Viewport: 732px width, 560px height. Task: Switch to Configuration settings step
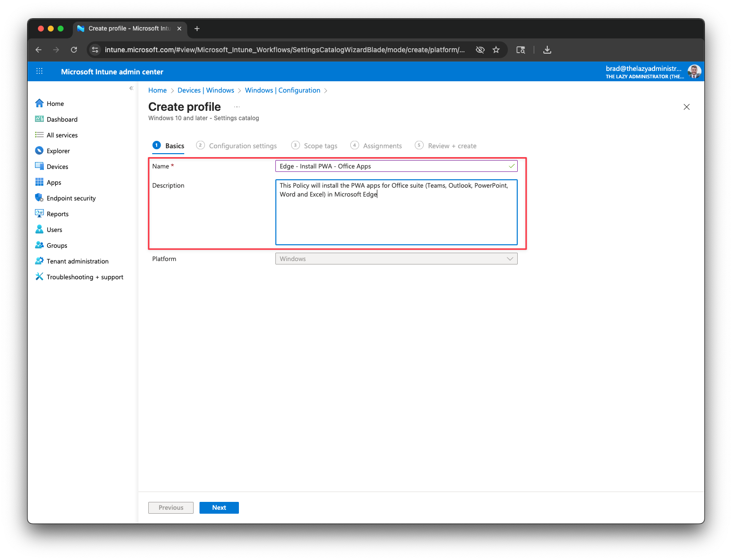pos(236,146)
